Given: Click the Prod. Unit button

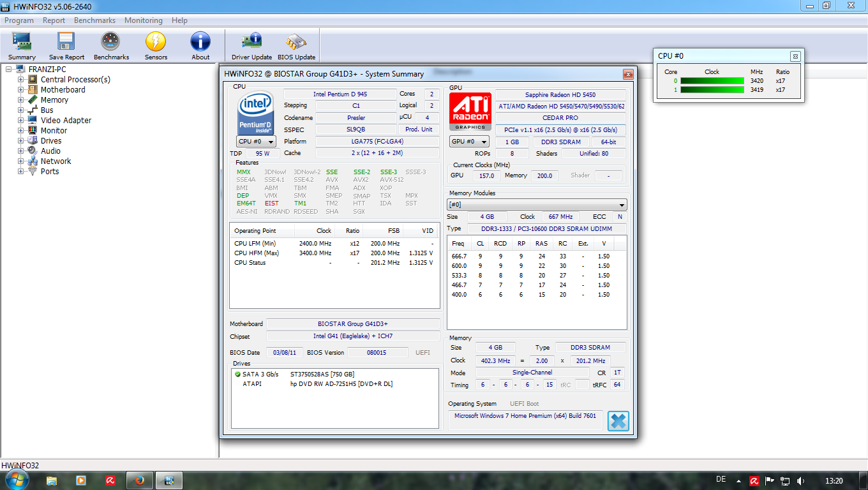Looking at the screenshot, I should [419, 130].
